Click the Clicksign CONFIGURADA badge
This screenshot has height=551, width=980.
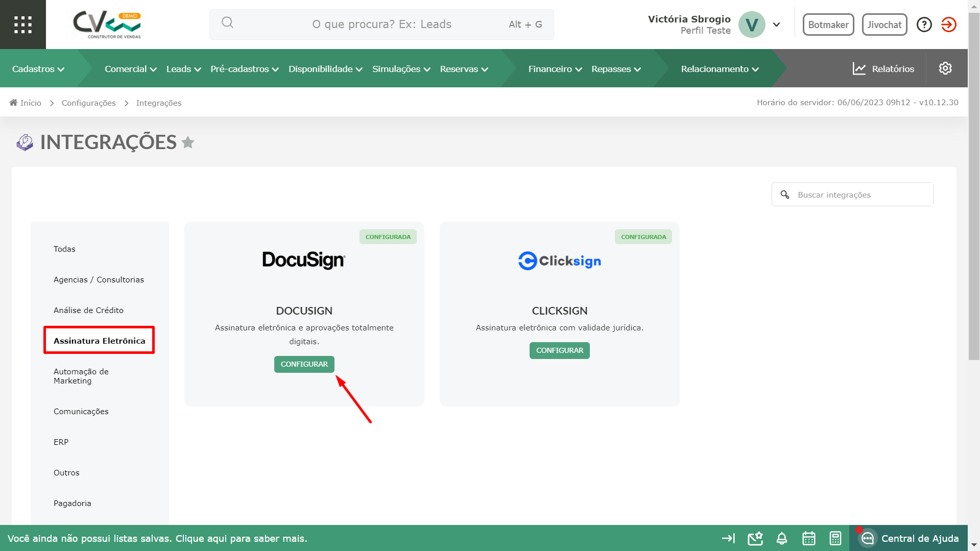coord(643,237)
